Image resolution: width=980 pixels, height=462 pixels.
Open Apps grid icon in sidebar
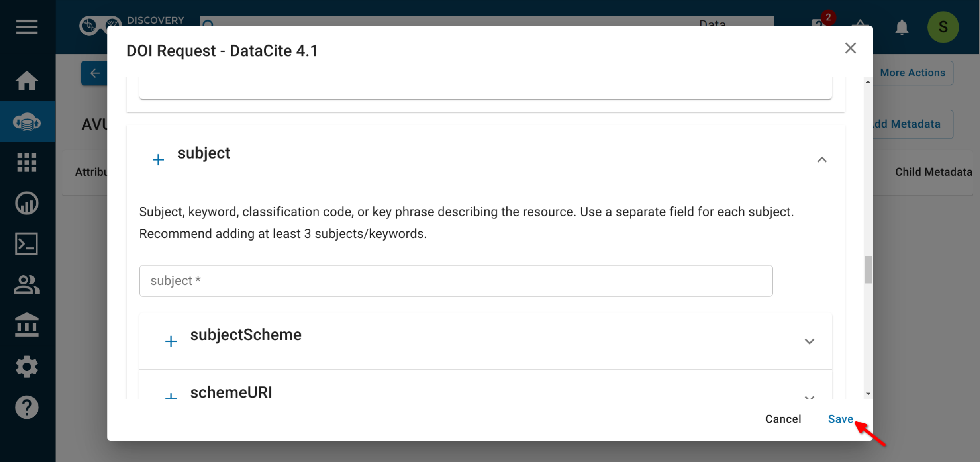[27, 162]
